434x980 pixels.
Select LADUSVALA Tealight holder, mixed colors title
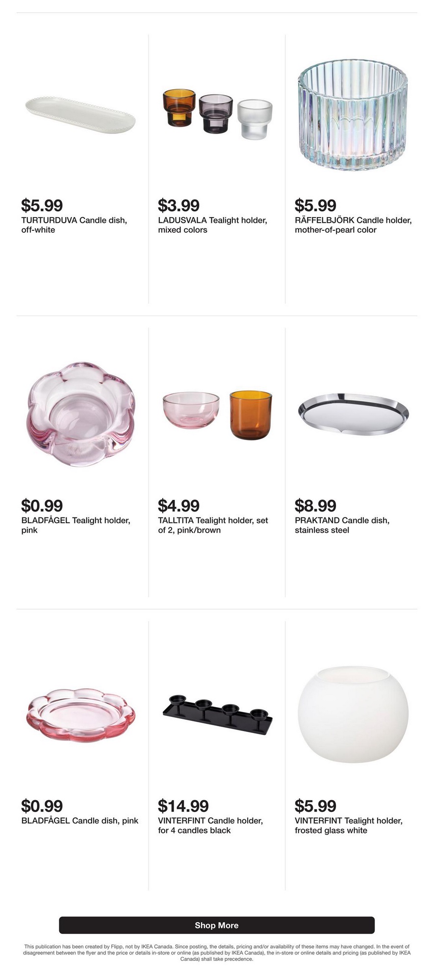[x=212, y=225]
